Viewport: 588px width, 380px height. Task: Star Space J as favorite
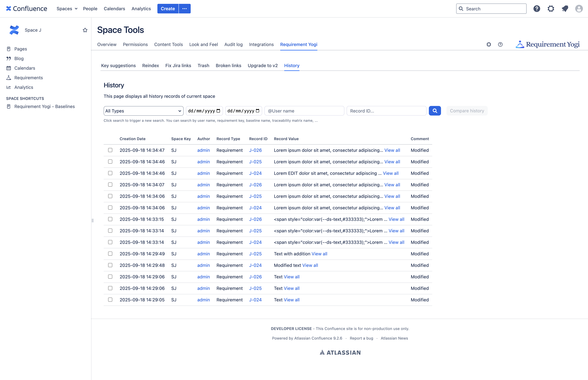[x=85, y=30]
